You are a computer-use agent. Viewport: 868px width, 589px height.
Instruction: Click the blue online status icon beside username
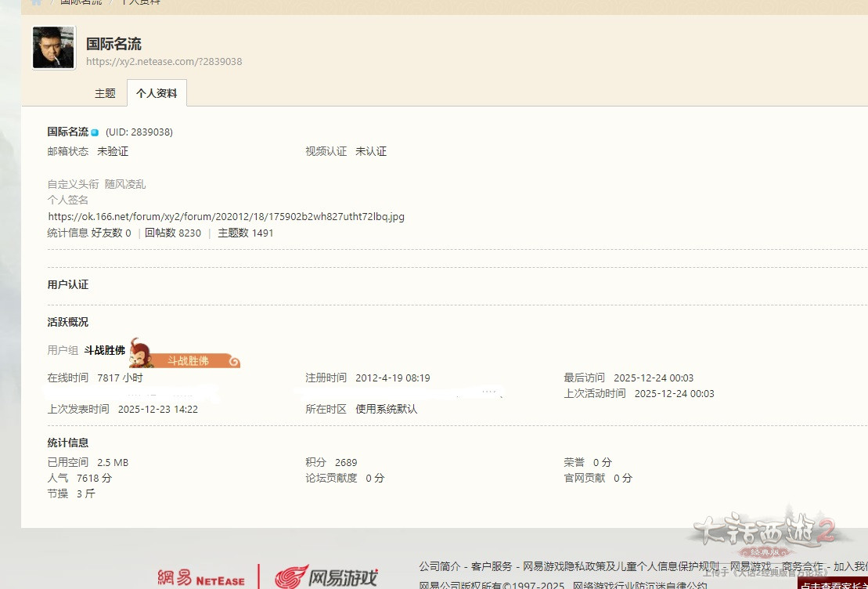95,132
